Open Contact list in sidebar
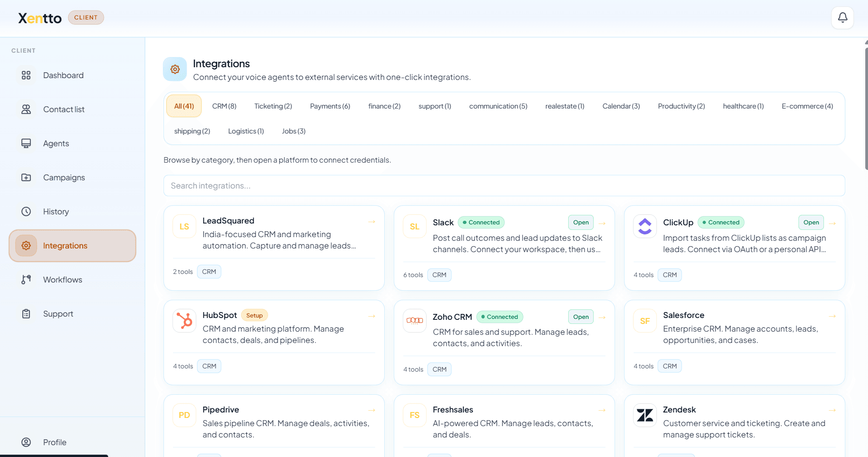 (x=73, y=109)
